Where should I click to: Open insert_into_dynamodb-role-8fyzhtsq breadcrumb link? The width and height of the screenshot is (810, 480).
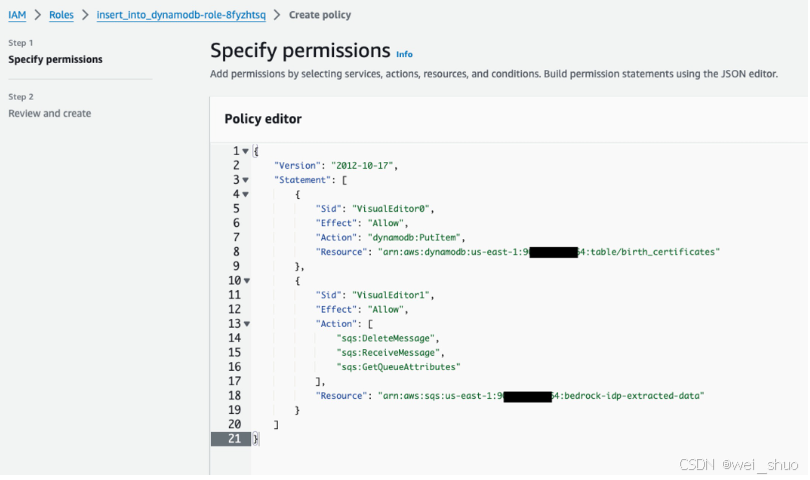click(181, 15)
